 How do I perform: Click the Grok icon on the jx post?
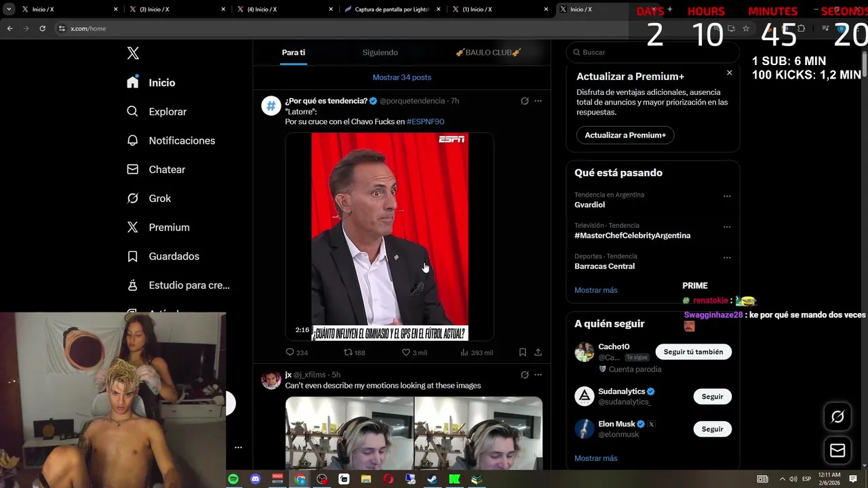[x=524, y=375]
